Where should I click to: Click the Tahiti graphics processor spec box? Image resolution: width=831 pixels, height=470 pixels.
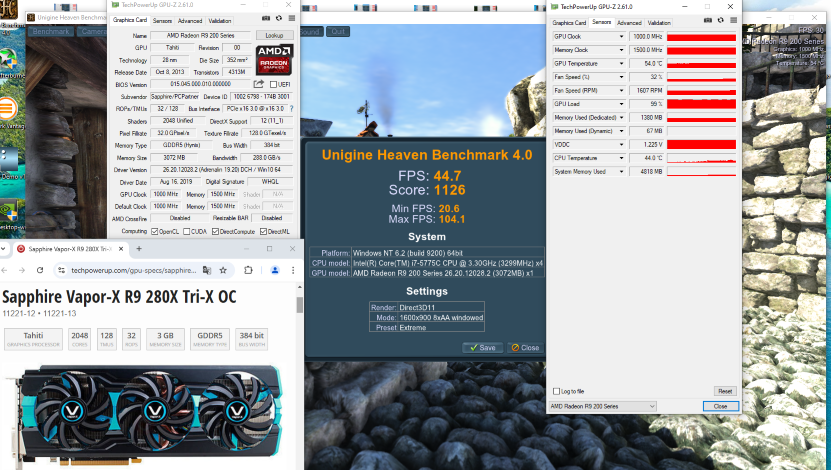tap(33, 339)
